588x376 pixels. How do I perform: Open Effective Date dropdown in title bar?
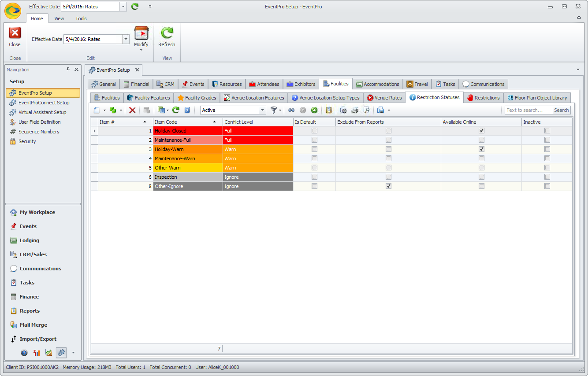(x=123, y=7)
